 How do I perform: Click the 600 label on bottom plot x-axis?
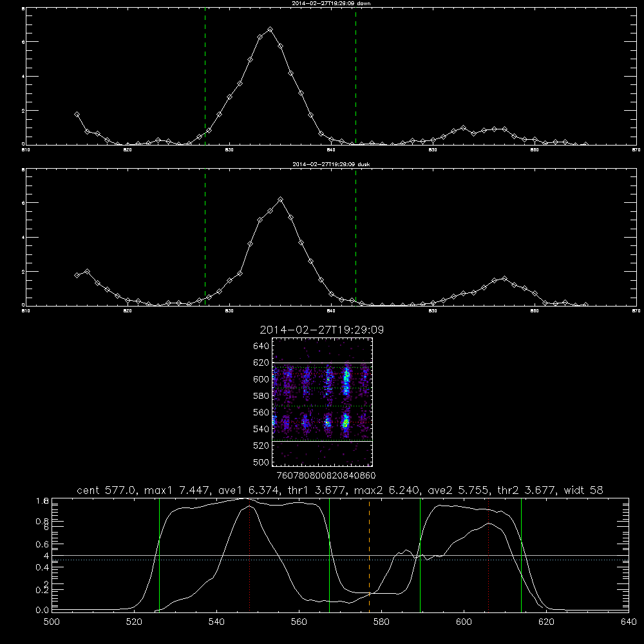coord(464,622)
